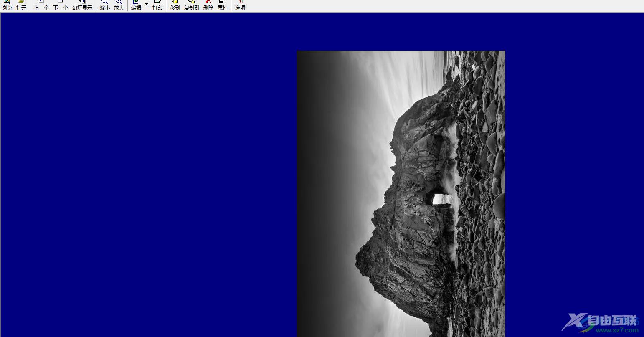Expand the dropdown arrow next to 编辑
This screenshot has width=644, height=337.
click(147, 4)
